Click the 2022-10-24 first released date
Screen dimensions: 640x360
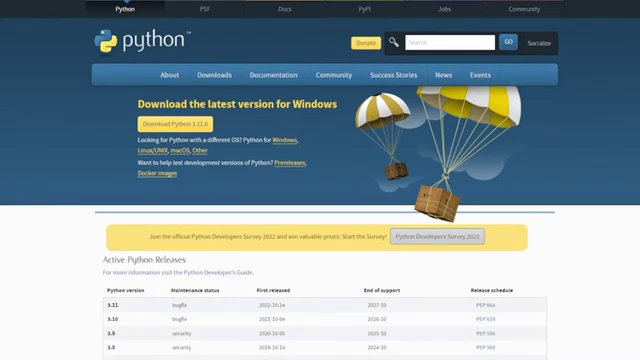[272, 305]
